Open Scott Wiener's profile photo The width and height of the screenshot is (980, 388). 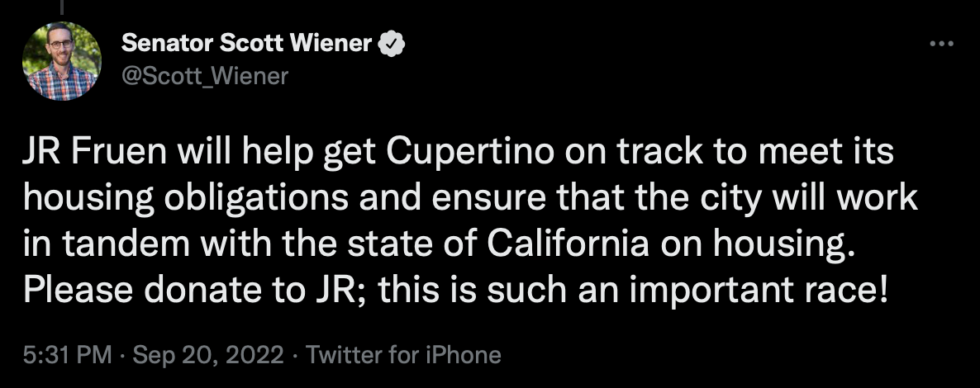[x=61, y=61]
